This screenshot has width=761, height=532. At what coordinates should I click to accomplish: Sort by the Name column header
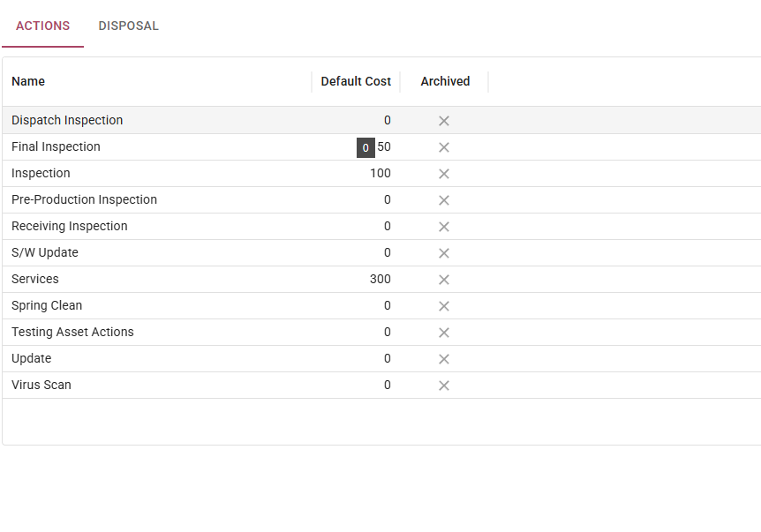click(x=28, y=81)
